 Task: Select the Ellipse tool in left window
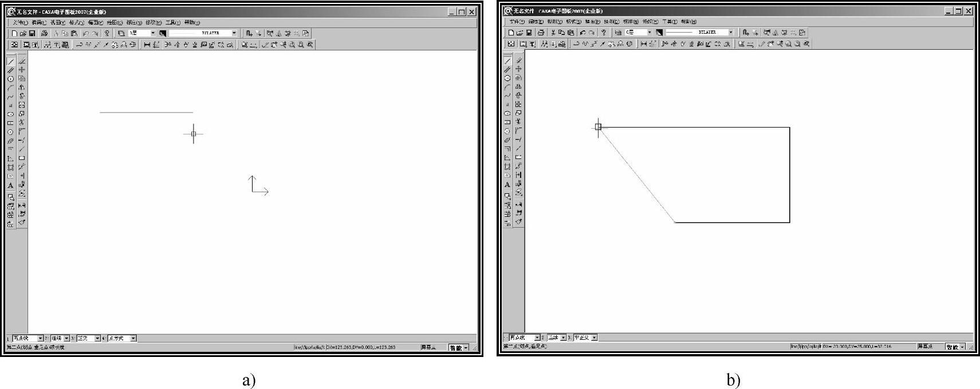tap(10, 114)
